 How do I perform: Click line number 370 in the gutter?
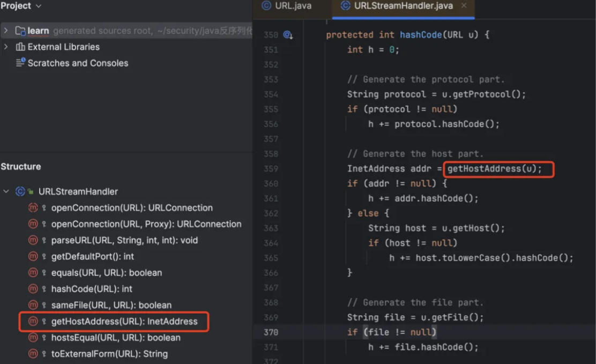tap(271, 332)
